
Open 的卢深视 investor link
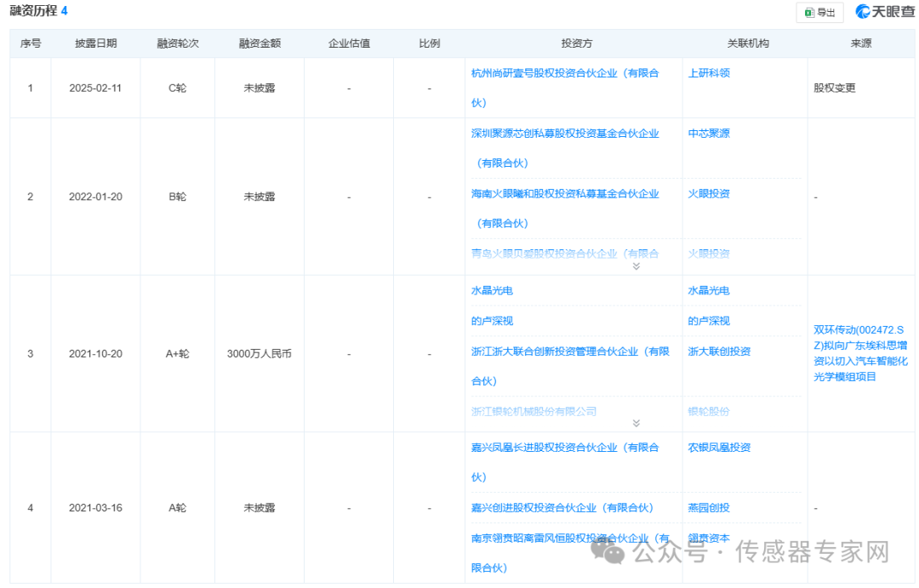(x=492, y=322)
